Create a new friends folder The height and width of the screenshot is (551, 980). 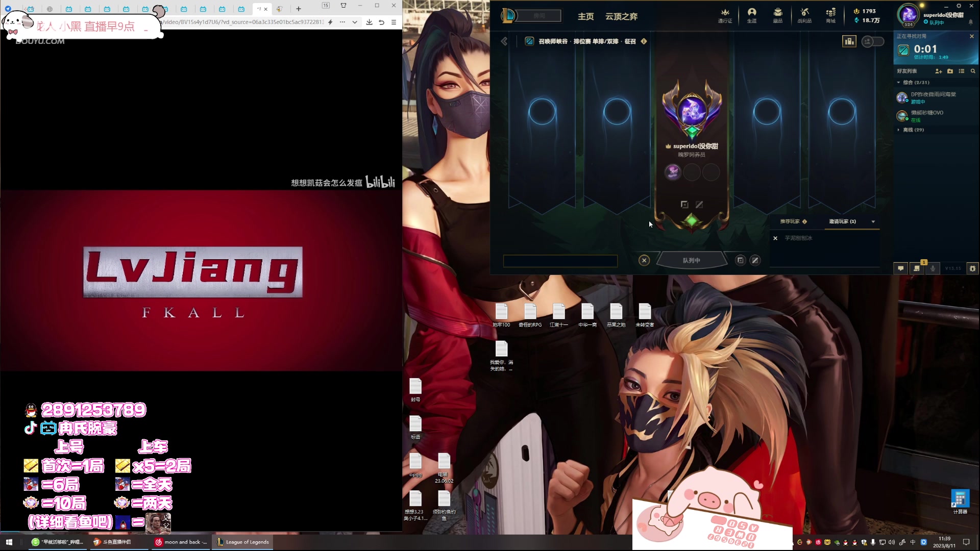point(950,71)
